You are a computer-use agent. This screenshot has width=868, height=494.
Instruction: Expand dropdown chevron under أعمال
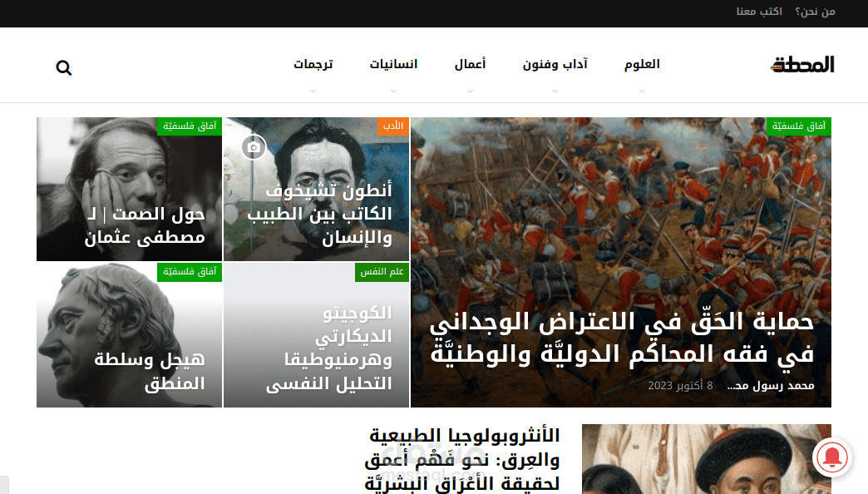tap(470, 91)
